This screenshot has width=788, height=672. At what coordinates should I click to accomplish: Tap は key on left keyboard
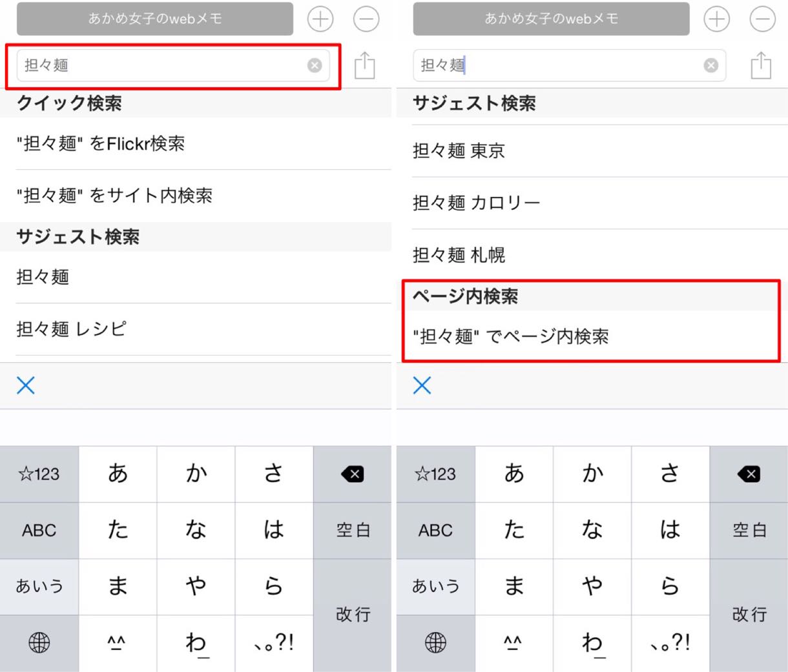[274, 531]
